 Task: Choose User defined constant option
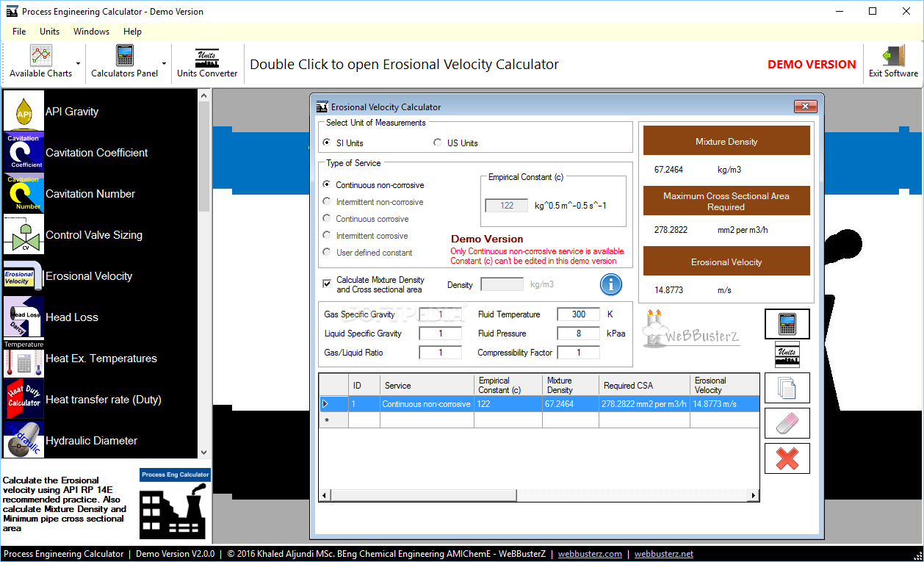[327, 253]
